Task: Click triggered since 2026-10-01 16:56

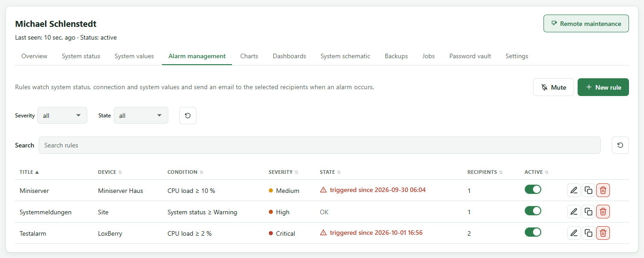Action: (376, 233)
